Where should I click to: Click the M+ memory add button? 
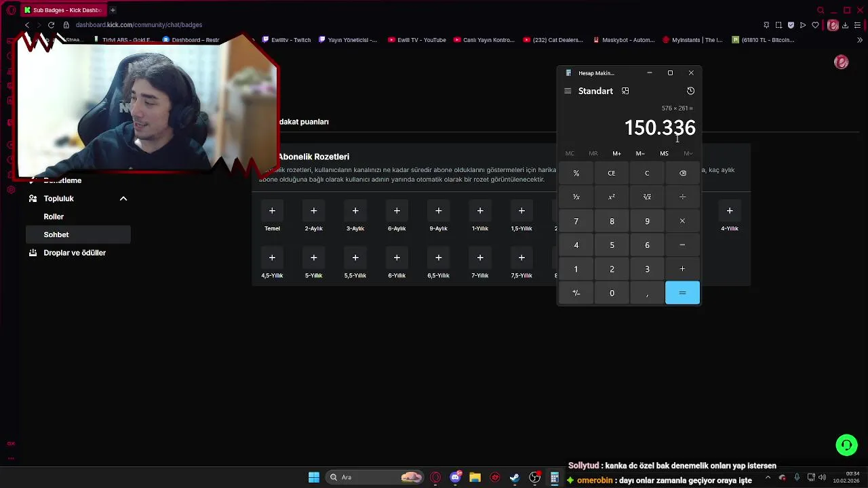tap(616, 154)
